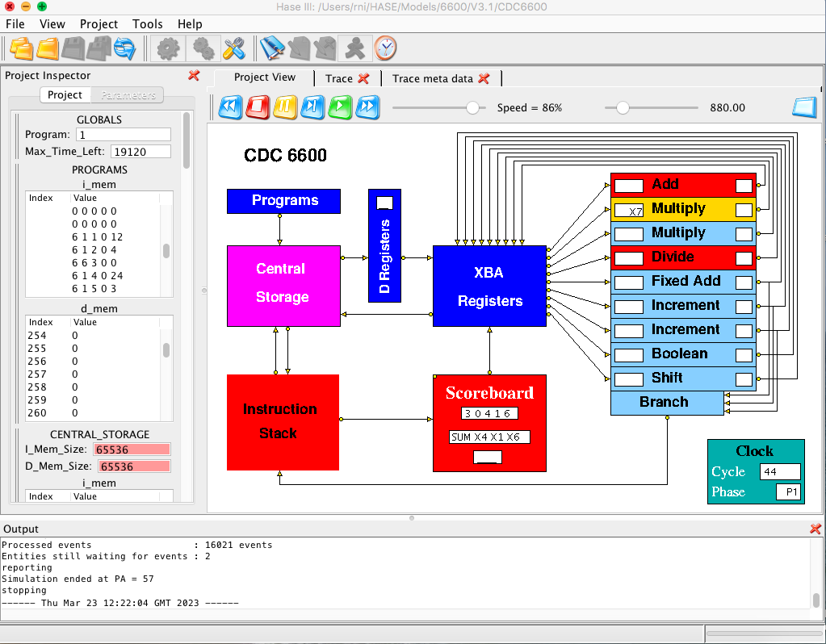
Task: Click the clock icon in the toolbar
Action: pyautogui.click(x=385, y=48)
